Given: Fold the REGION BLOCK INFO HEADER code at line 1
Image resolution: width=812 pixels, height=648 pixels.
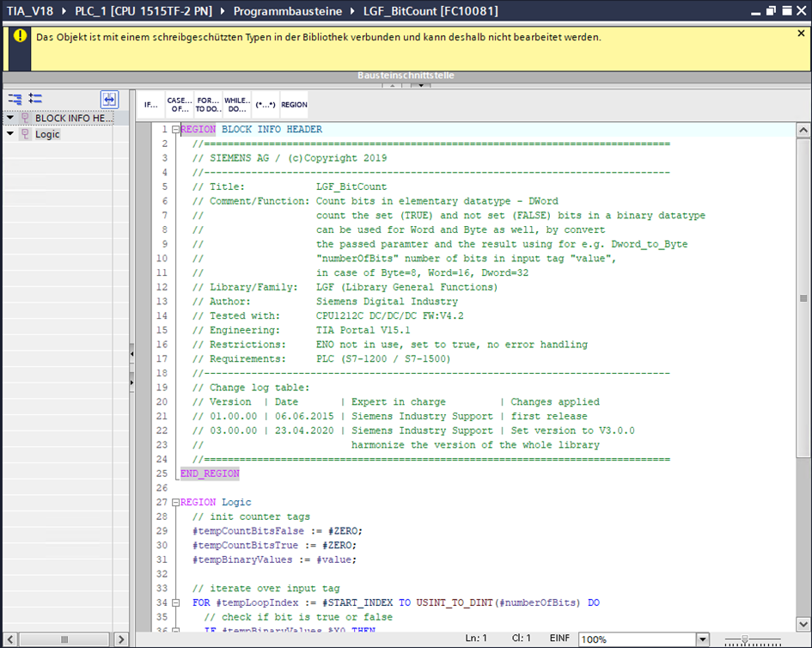Looking at the screenshot, I should point(175,130).
